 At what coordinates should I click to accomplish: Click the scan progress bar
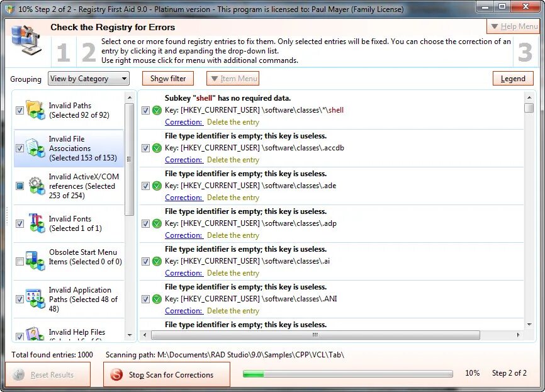click(347, 374)
